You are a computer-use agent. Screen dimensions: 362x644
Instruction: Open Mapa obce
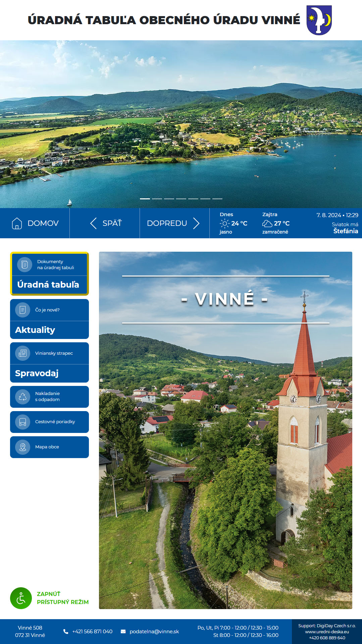click(49, 447)
